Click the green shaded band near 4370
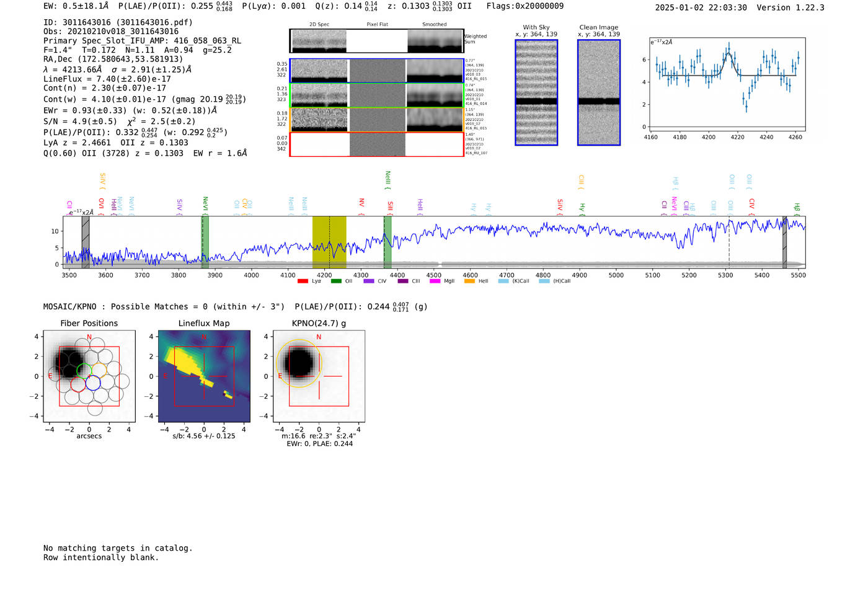The height and width of the screenshot is (591, 868). [x=387, y=242]
